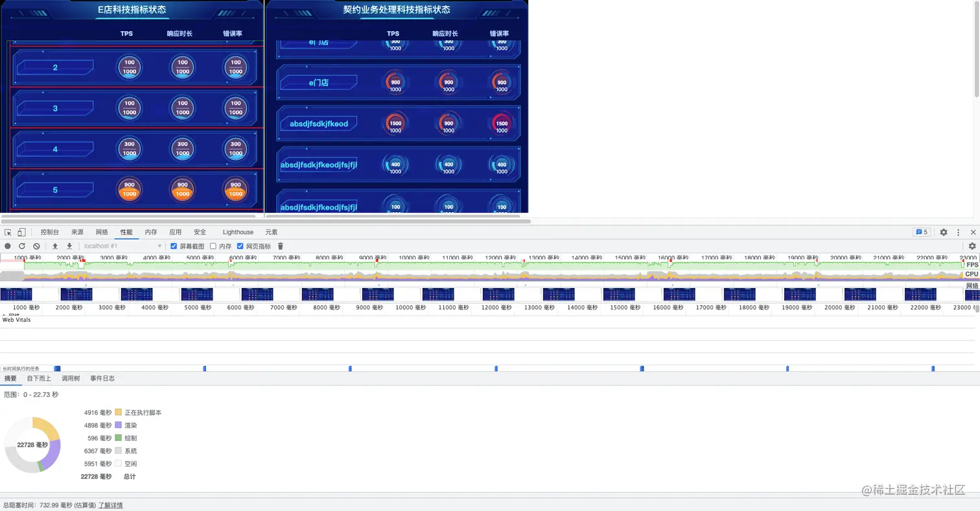The height and width of the screenshot is (511, 980).
Task: Click the Web Vitals track label
Action: [x=17, y=320]
